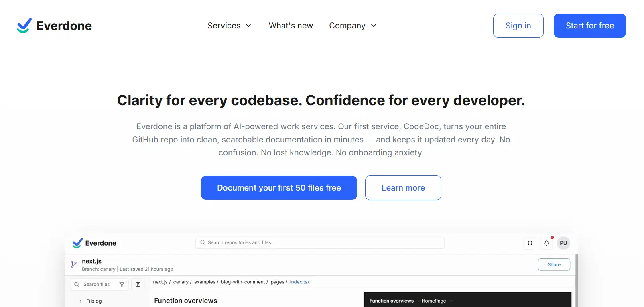Expand the Services dropdown menu
Screen dimensions: 644x307
point(229,26)
